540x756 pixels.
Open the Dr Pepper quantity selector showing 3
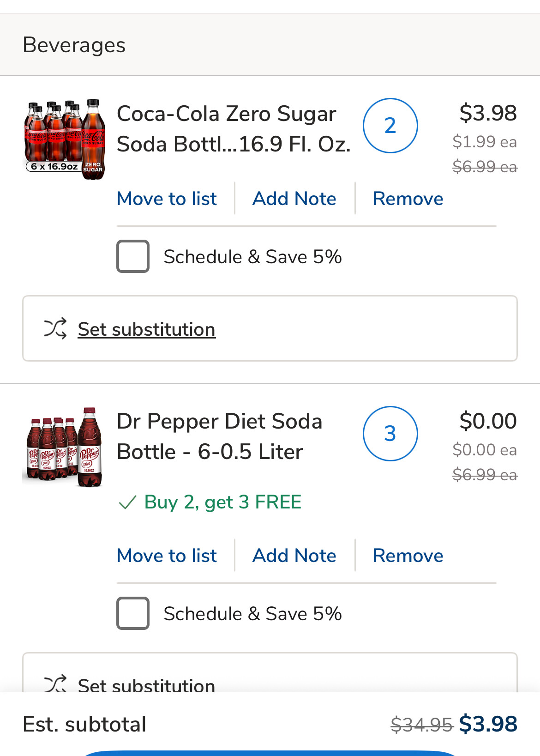tap(390, 434)
